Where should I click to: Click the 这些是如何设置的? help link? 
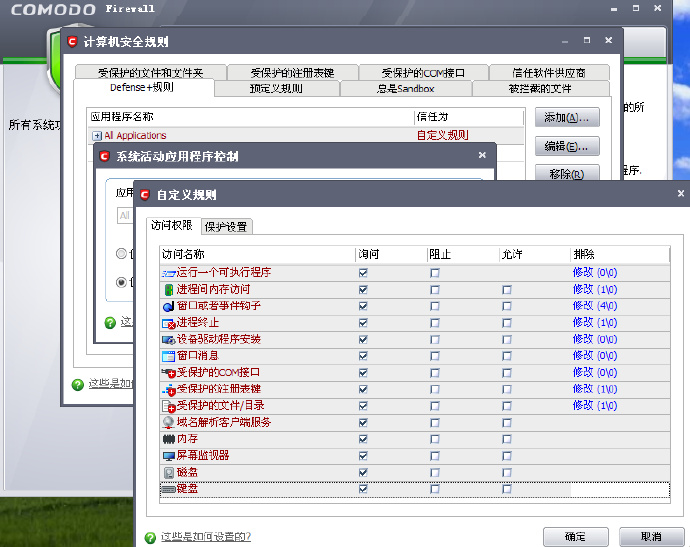click(x=206, y=537)
